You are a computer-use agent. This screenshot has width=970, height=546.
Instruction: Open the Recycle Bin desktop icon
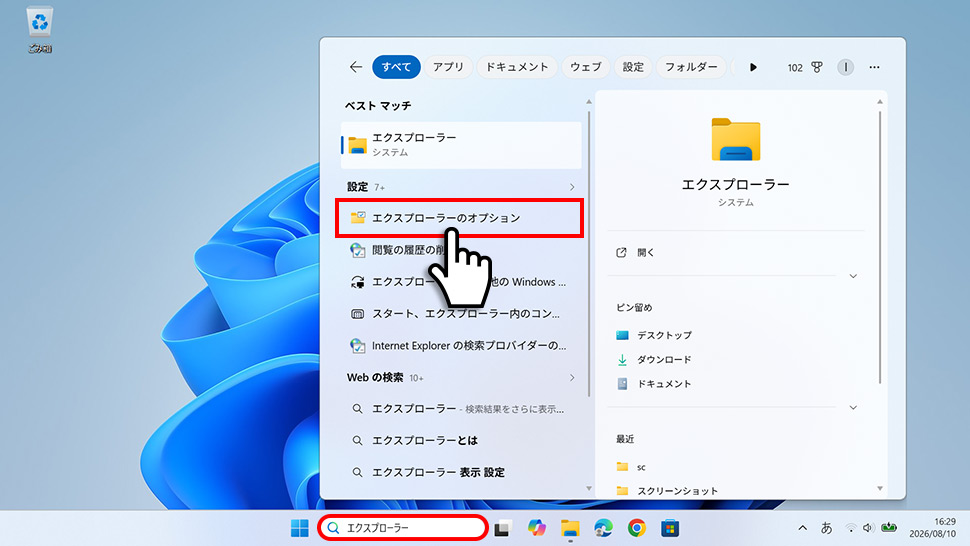click(x=40, y=29)
